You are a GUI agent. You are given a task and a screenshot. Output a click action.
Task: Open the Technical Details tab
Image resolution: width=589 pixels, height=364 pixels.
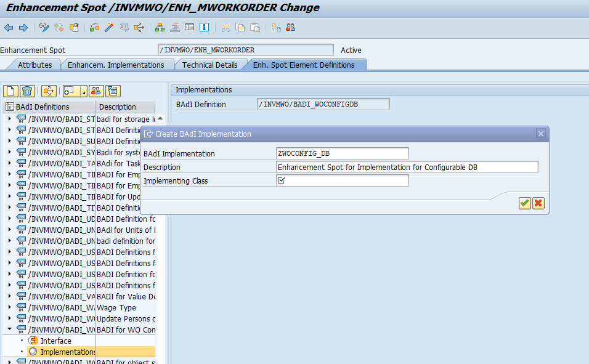[x=209, y=65]
